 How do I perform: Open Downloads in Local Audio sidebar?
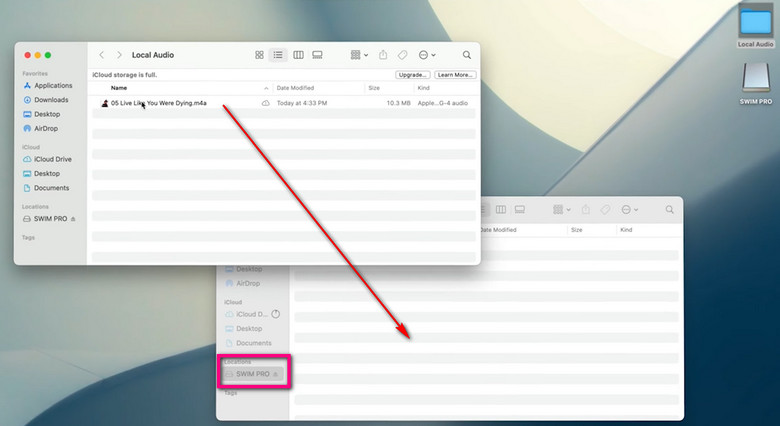[46, 100]
